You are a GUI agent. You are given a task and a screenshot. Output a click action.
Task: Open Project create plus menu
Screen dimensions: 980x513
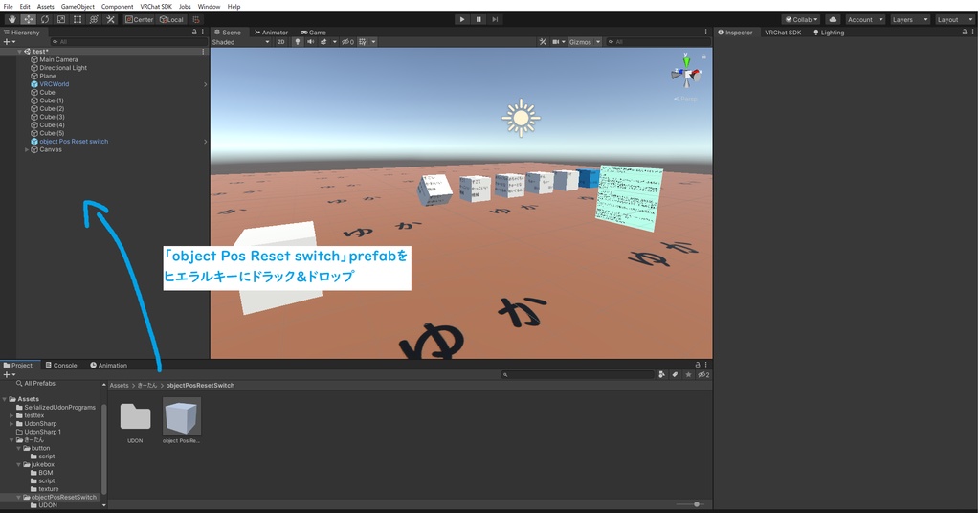(x=9, y=375)
